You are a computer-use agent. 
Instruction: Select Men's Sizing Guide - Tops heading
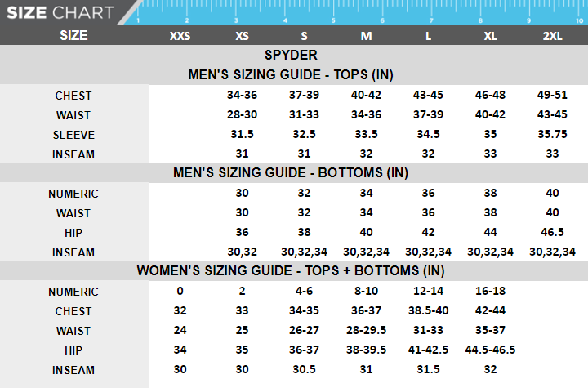click(x=291, y=75)
